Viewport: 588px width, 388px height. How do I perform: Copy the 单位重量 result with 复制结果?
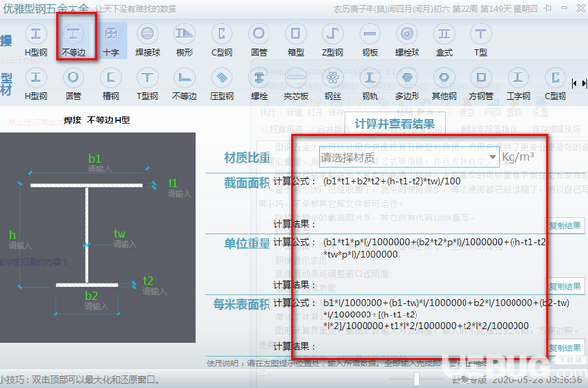tap(565, 287)
